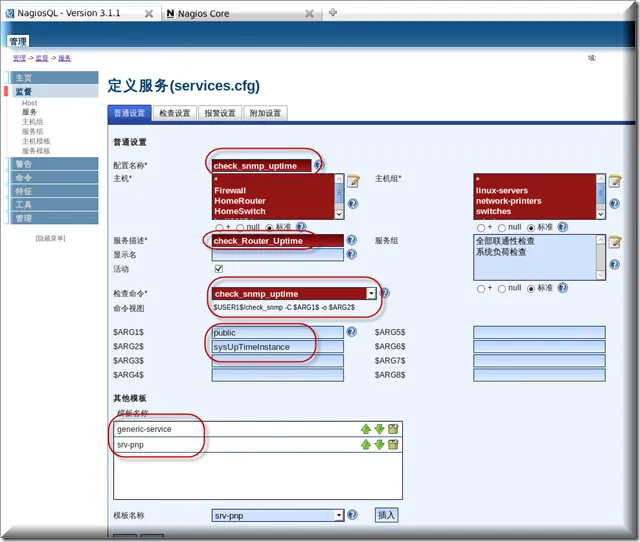Edit host list with pencil icon
Viewport: 640px width, 542px height.
click(x=353, y=181)
